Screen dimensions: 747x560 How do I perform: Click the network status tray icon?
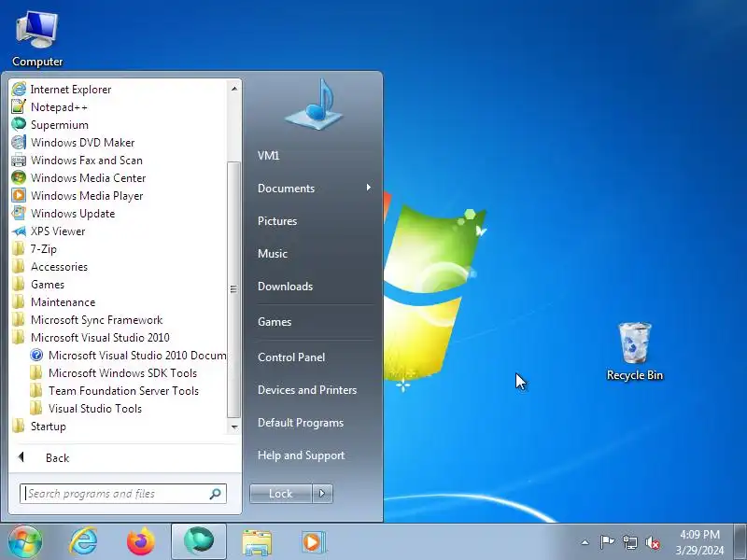pyautogui.click(x=630, y=542)
